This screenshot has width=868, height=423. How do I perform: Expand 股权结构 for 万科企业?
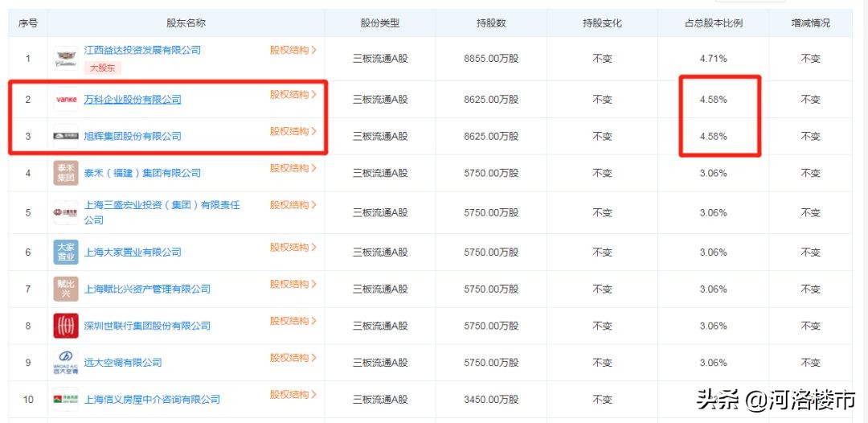pyautogui.click(x=293, y=94)
